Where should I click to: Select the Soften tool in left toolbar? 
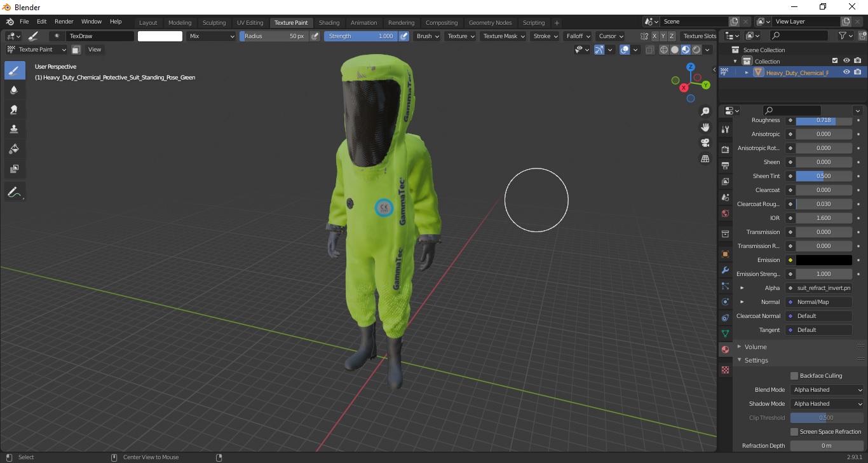pos(15,90)
